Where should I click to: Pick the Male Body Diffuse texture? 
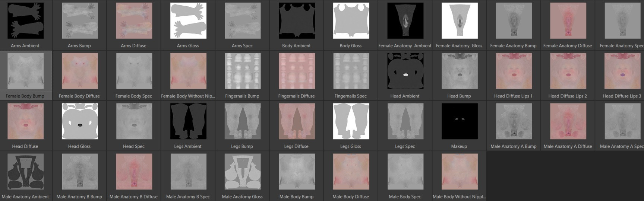351,172
